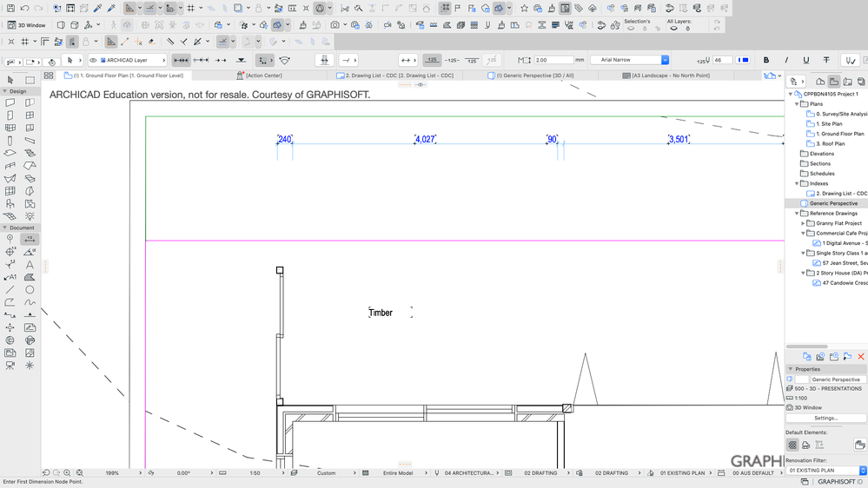Activate the Dimension tool in Document toolbox
This screenshot has height=488, width=868.
(x=30, y=239)
